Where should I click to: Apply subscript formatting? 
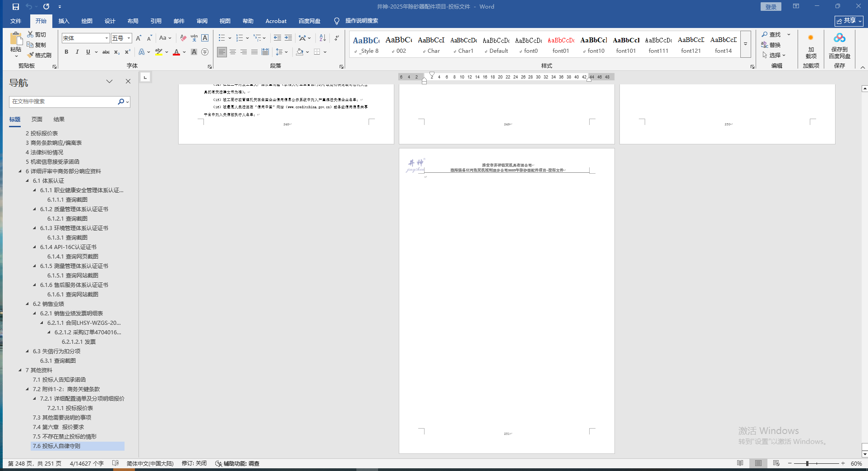point(117,52)
